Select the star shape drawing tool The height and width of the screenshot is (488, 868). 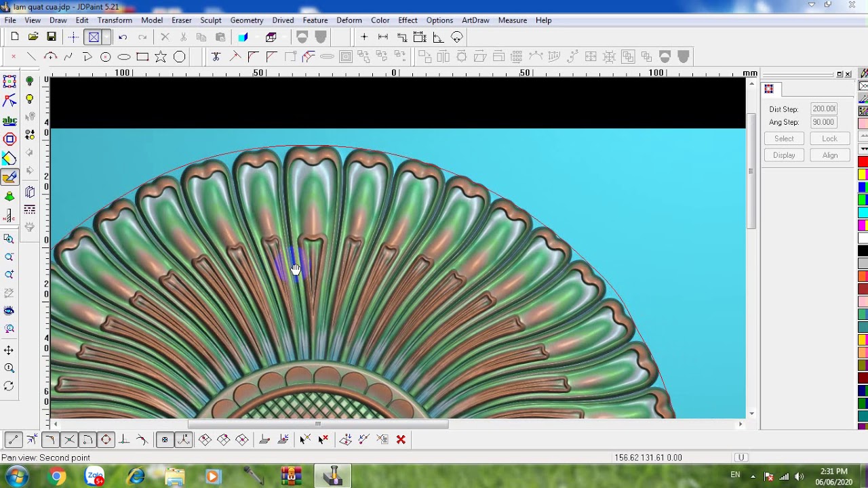pyautogui.click(x=161, y=57)
